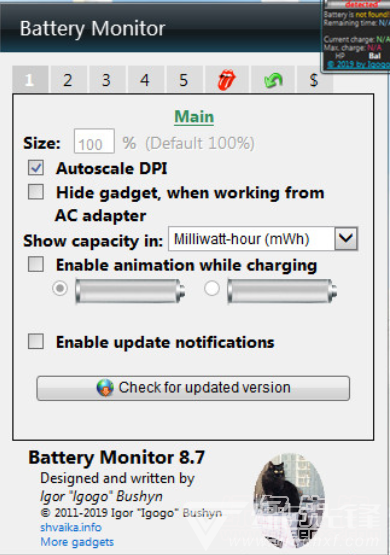Click the Size percentage input field

tap(94, 141)
